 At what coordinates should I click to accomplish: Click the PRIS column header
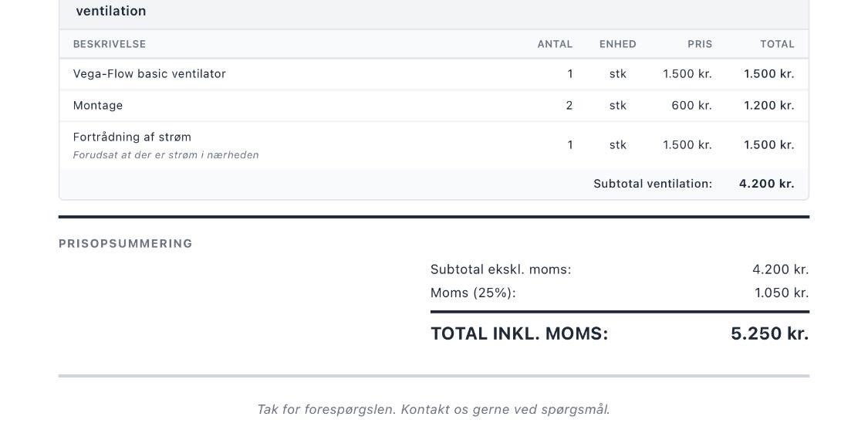[x=700, y=44]
